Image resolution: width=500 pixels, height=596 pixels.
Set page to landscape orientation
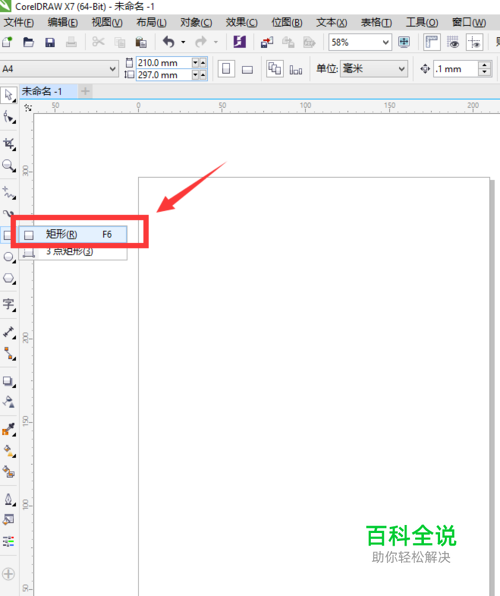248,70
